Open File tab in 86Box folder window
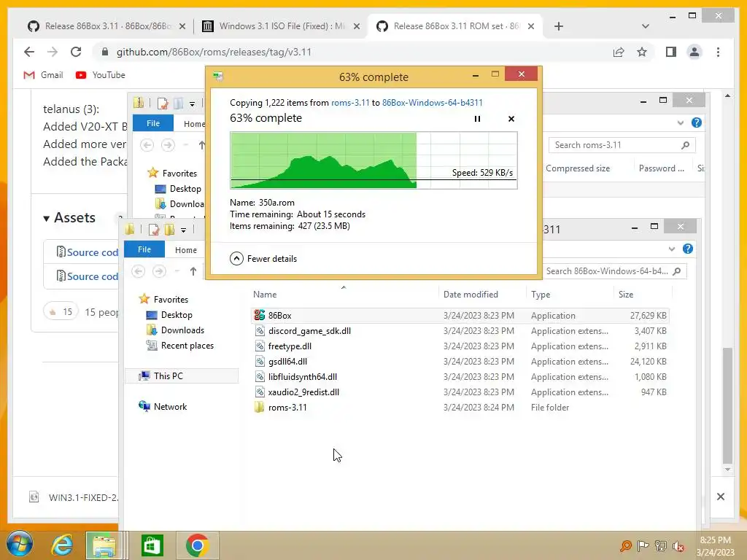Viewport: 747px width, 560px height. click(144, 249)
